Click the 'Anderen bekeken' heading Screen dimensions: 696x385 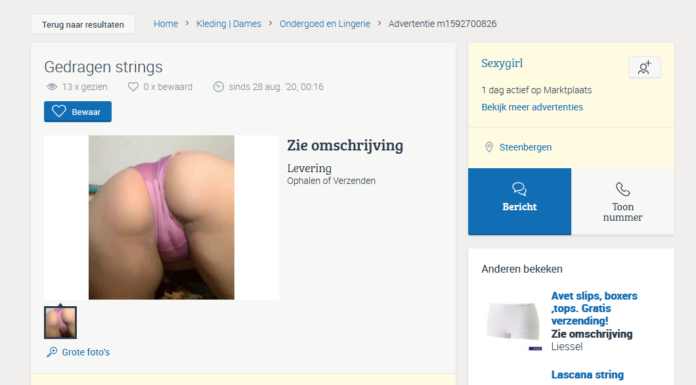(522, 269)
